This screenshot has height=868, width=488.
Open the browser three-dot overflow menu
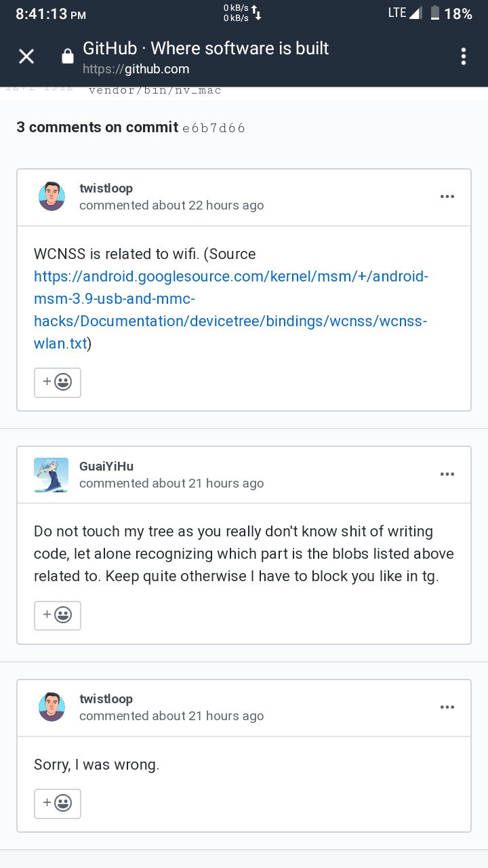tap(464, 56)
